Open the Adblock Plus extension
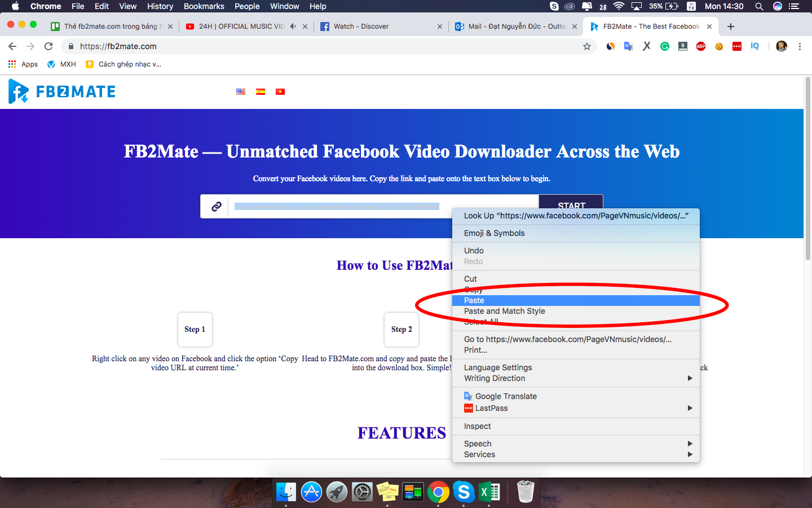The width and height of the screenshot is (812, 508). pyautogui.click(x=700, y=46)
